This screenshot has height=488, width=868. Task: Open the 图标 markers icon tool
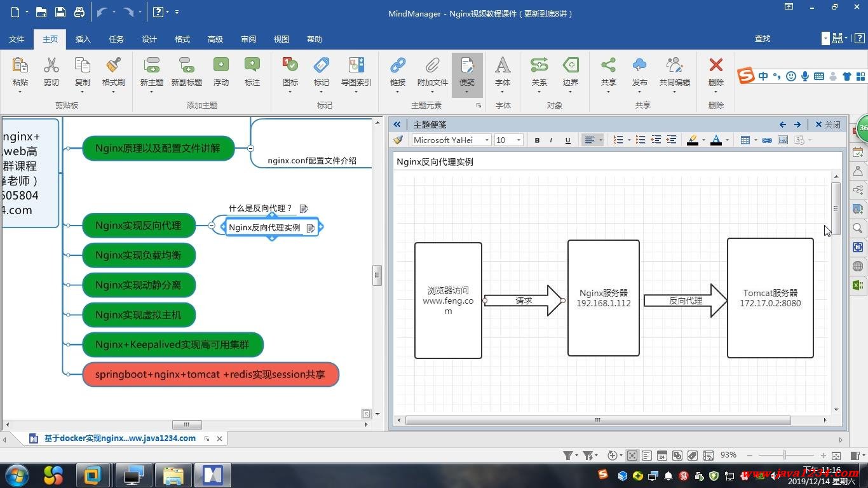click(290, 65)
